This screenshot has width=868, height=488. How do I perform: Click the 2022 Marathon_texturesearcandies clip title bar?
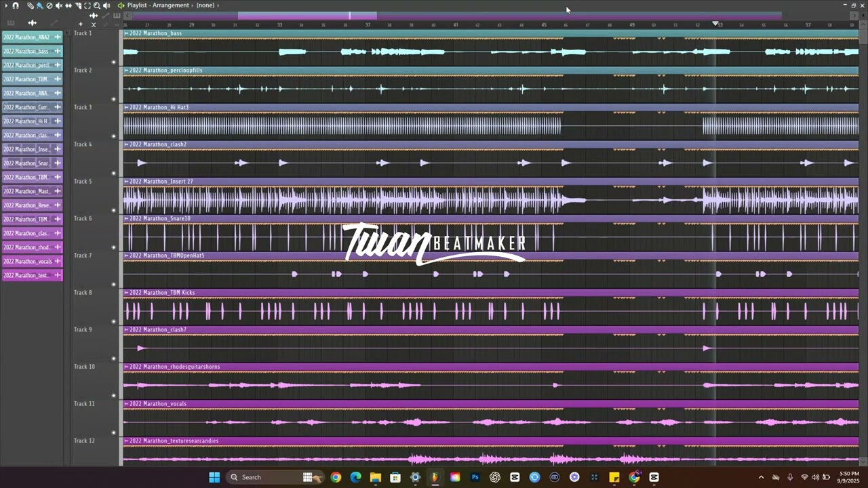click(491, 441)
